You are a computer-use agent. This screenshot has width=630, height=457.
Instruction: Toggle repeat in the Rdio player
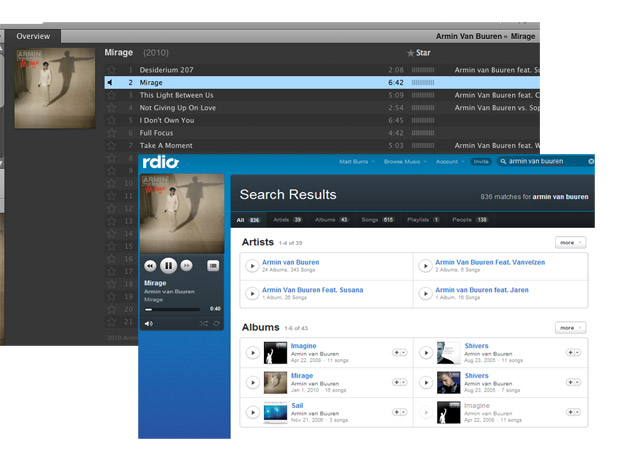pos(216,324)
